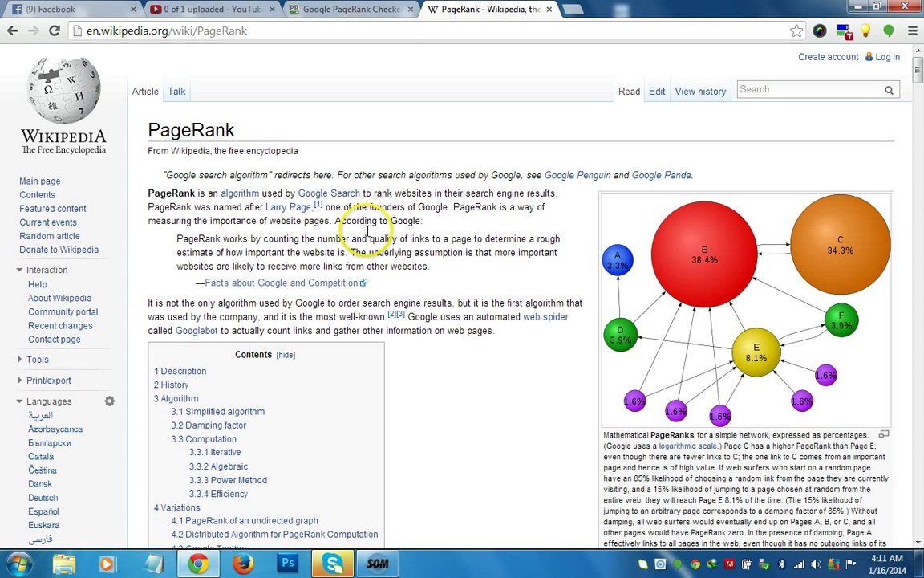924x578 pixels.
Task: Click the network signal tray icon
Action: pos(799,564)
